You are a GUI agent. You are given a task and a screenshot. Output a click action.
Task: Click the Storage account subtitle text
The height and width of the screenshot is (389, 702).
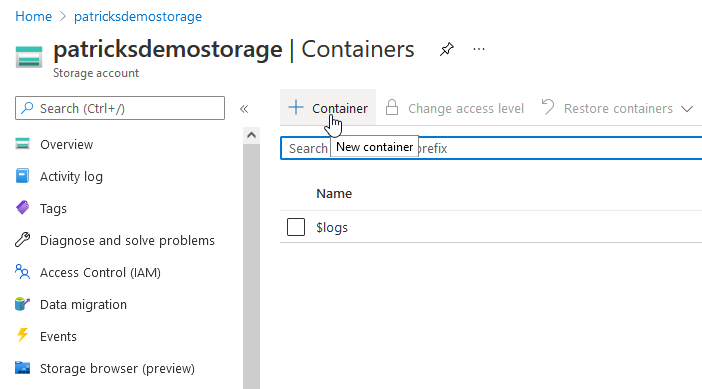click(x=96, y=73)
